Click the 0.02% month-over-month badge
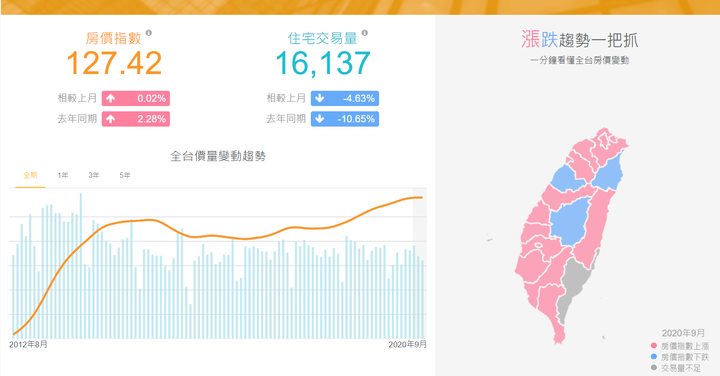Viewport: 720px width, 376px height. coord(136,99)
